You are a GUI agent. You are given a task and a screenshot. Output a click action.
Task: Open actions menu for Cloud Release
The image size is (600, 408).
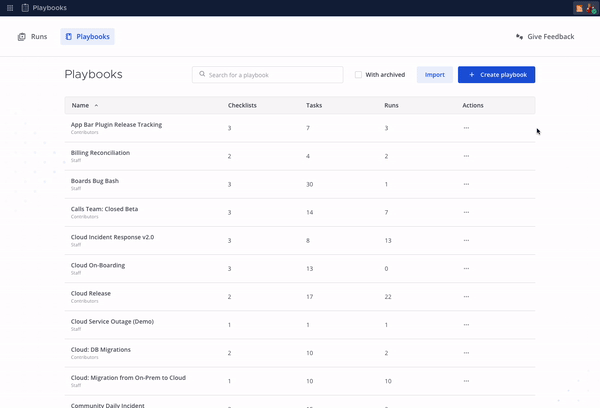(466, 297)
